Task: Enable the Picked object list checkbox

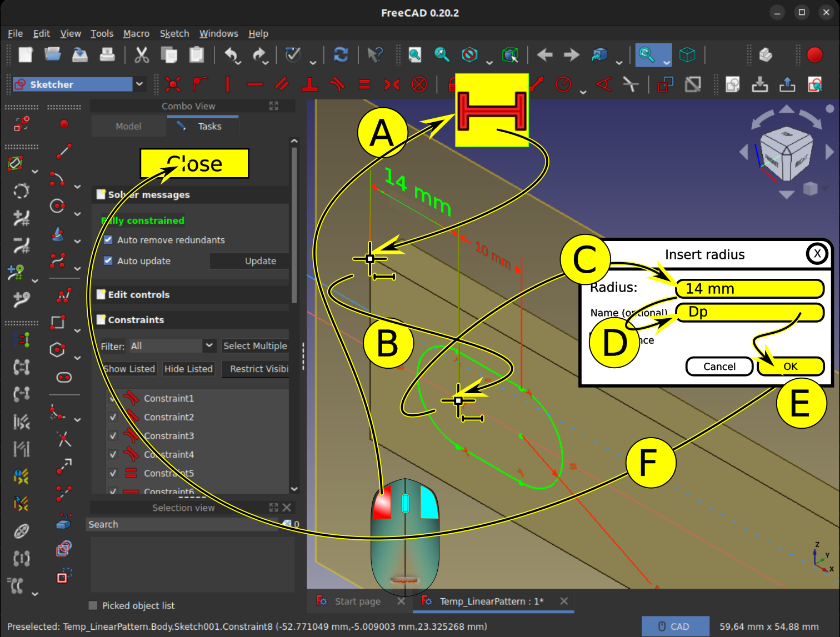Action: [x=93, y=605]
